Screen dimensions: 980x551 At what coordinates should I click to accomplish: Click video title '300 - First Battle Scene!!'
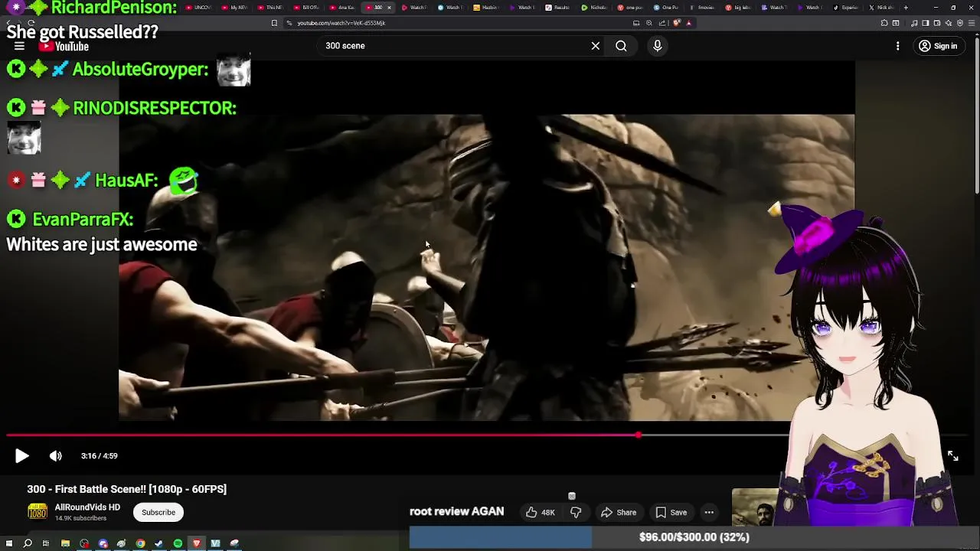click(127, 489)
